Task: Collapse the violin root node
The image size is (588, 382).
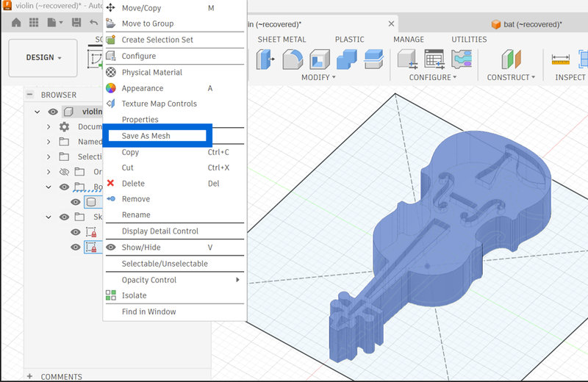Action: 37,112
